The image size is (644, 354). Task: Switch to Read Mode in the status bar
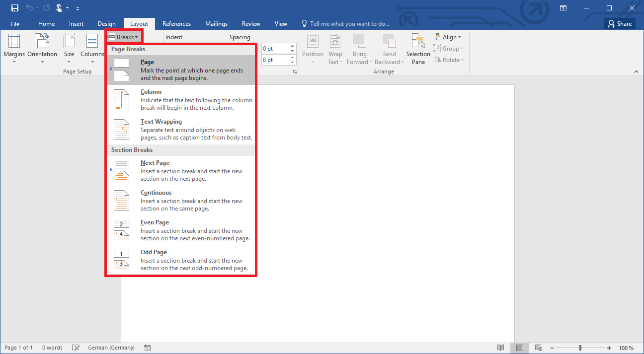501,348
